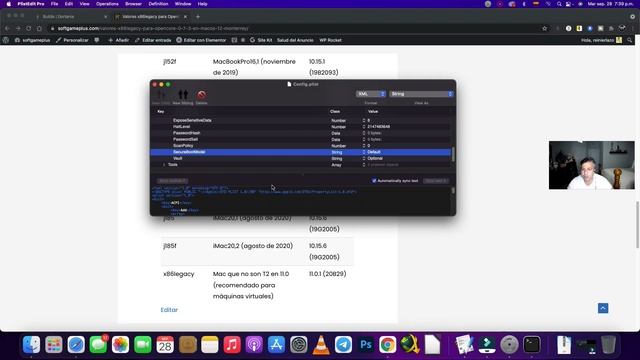This screenshot has height=360, width=640.
Task: Select the PasswordSalt key row
Action: tap(300, 139)
